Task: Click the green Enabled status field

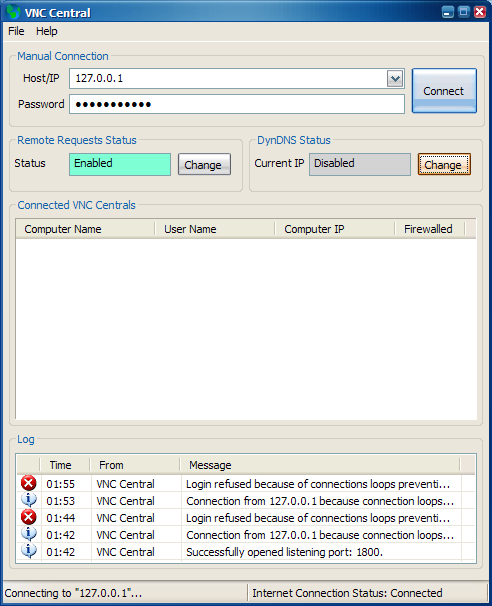Action: pos(120,164)
